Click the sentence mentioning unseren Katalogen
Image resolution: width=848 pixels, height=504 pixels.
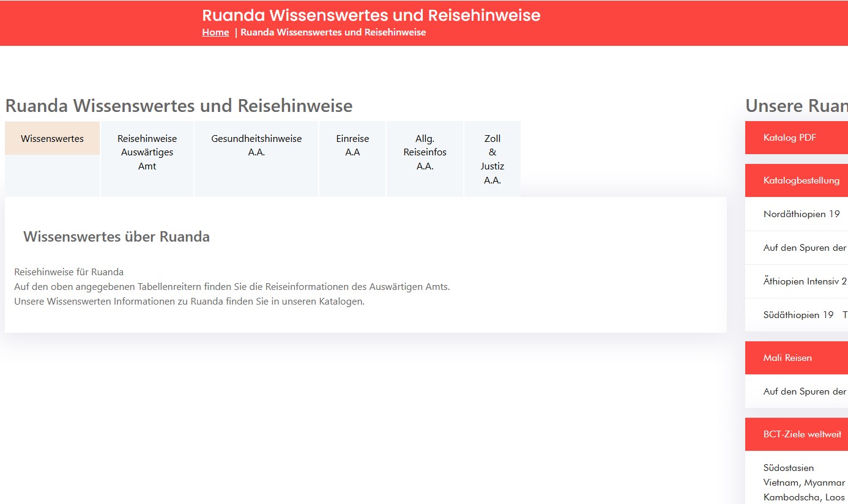tap(189, 301)
